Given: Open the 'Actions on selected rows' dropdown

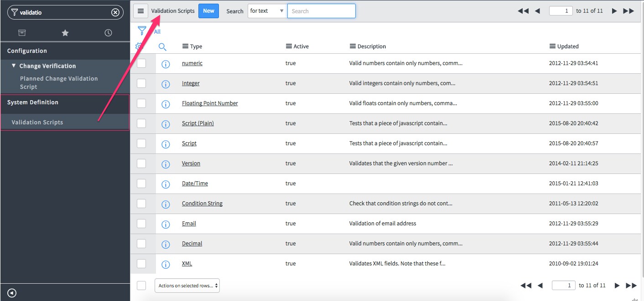Looking at the screenshot, I should [187, 285].
